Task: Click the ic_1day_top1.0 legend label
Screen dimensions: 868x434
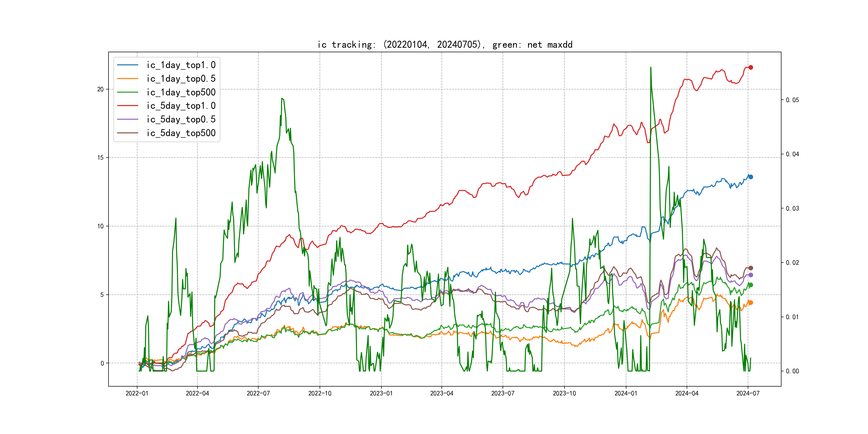Action: point(181,65)
